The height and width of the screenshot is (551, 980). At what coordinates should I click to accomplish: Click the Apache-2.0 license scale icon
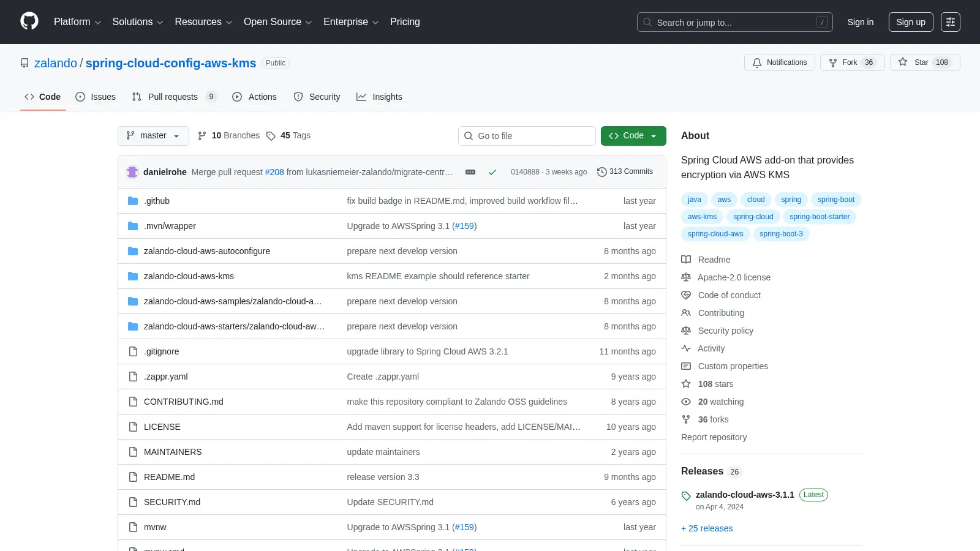(x=686, y=277)
